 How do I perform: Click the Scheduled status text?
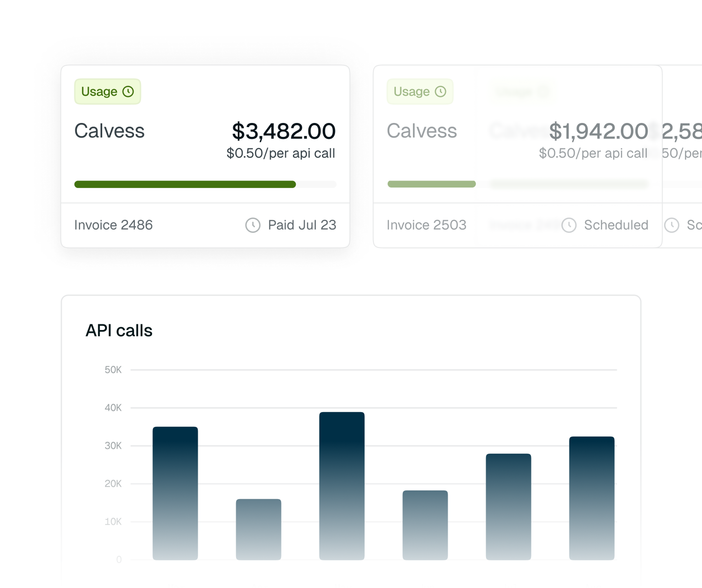[x=616, y=225]
